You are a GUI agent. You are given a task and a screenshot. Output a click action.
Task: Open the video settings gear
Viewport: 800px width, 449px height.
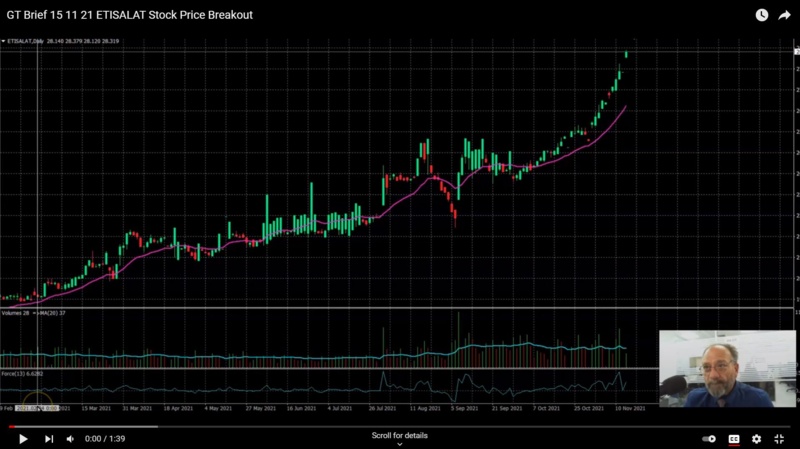click(x=757, y=439)
